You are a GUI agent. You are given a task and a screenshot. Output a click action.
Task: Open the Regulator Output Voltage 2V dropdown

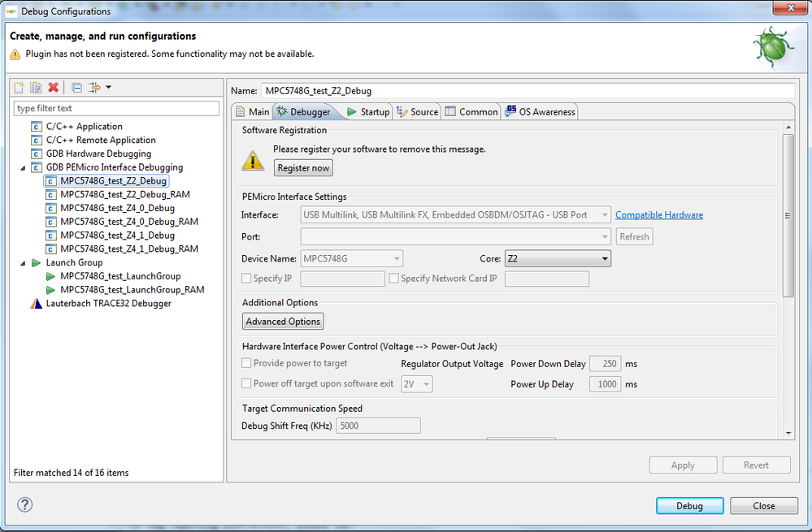(417, 384)
